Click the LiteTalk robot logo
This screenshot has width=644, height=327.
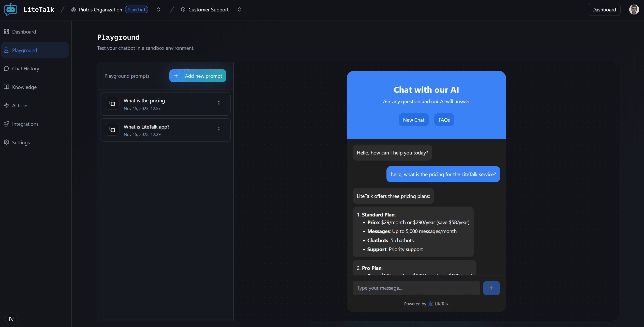11,9
